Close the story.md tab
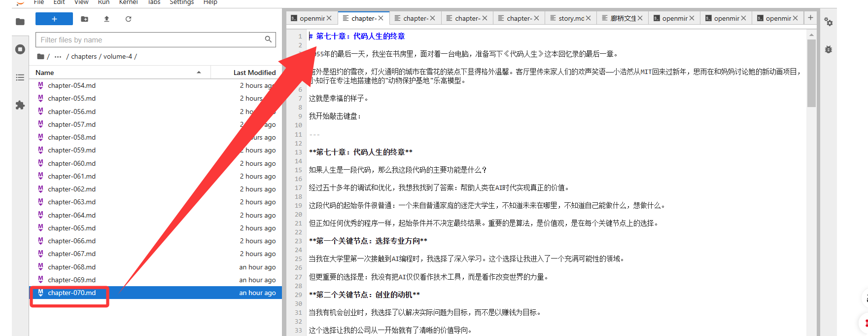 (588, 18)
